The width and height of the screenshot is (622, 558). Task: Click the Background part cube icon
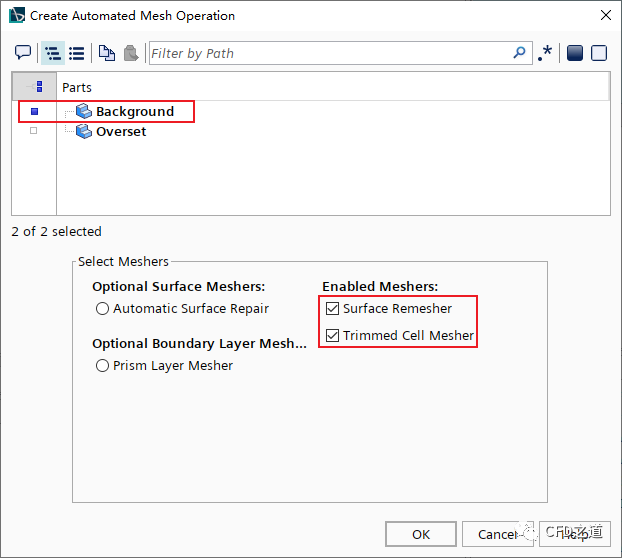click(x=84, y=111)
